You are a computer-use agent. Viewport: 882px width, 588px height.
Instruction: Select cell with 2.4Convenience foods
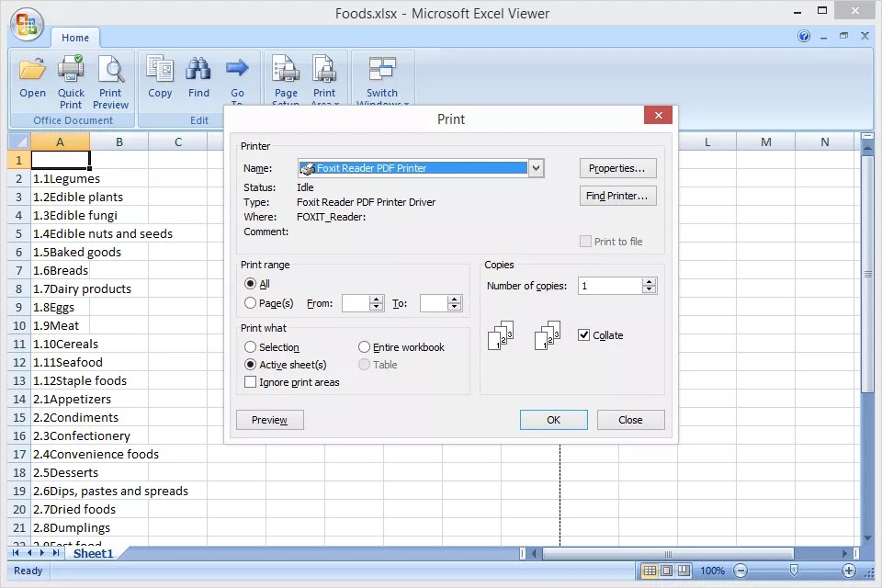point(61,454)
